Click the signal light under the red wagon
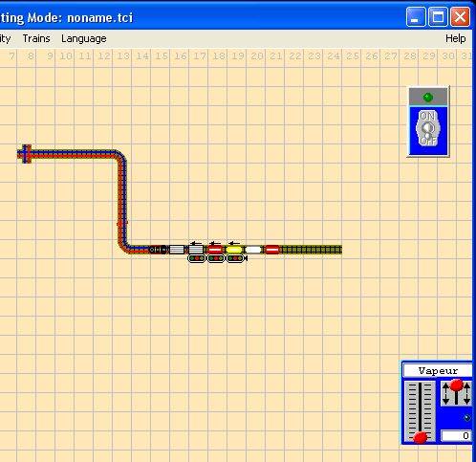The image size is (476, 462). pyautogui.click(x=216, y=258)
